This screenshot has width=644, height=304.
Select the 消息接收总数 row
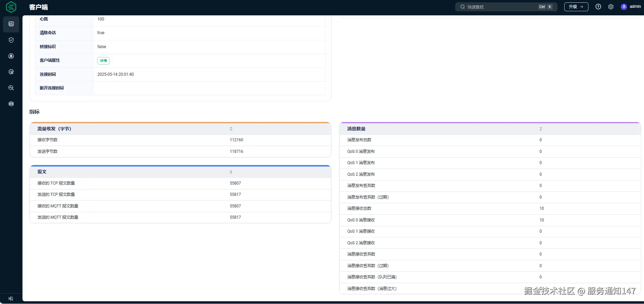(x=490, y=208)
